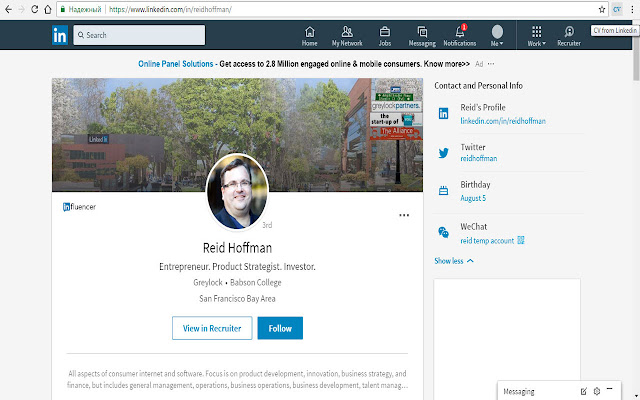Click the Influencer badge
The height and width of the screenshot is (400, 640).
(x=80, y=207)
